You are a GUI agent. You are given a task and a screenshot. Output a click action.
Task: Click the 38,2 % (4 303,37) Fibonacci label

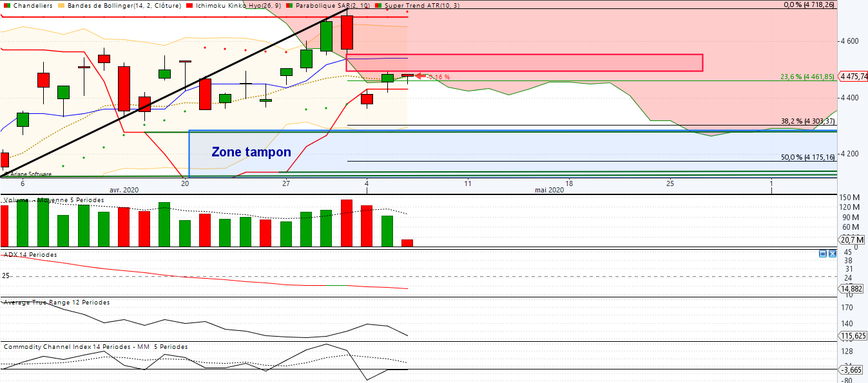[808, 121]
